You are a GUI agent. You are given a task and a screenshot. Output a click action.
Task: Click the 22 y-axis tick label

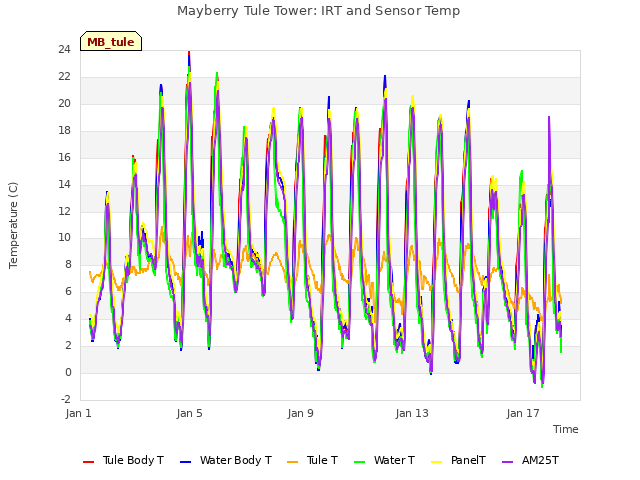tap(64, 77)
